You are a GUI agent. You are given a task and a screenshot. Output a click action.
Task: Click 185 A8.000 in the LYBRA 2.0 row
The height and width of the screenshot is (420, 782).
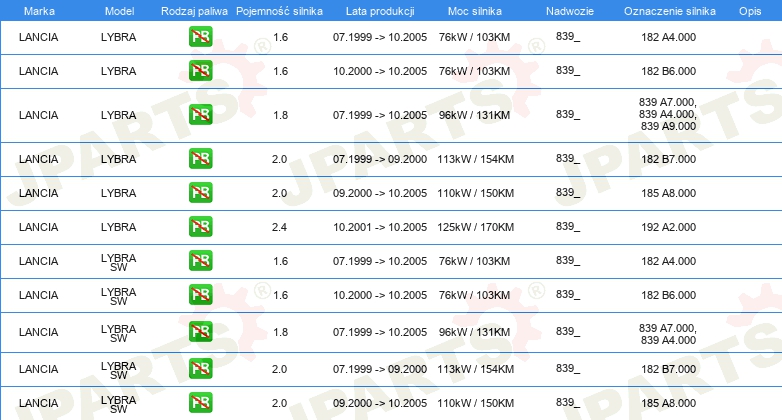pos(668,193)
